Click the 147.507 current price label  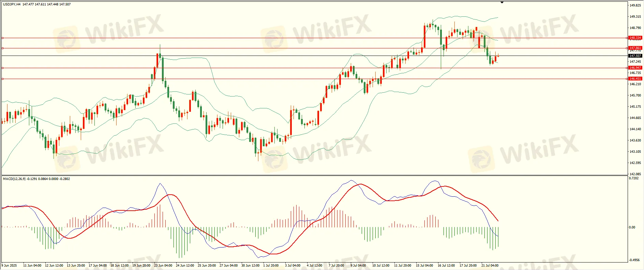(x=635, y=56)
